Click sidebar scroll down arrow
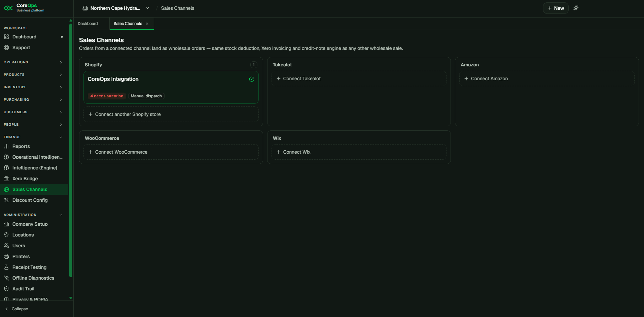Image resolution: width=644 pixels, height=317 pixels. point(71,298)
